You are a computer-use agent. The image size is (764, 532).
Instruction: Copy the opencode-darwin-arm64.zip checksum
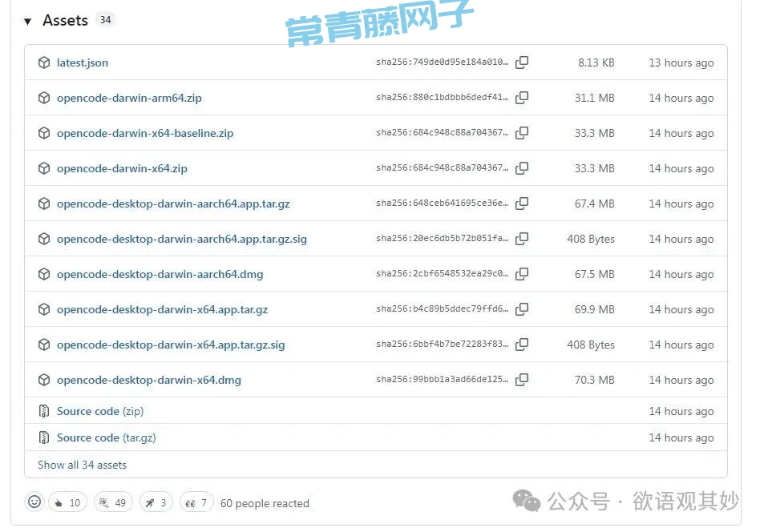point(522,98)
